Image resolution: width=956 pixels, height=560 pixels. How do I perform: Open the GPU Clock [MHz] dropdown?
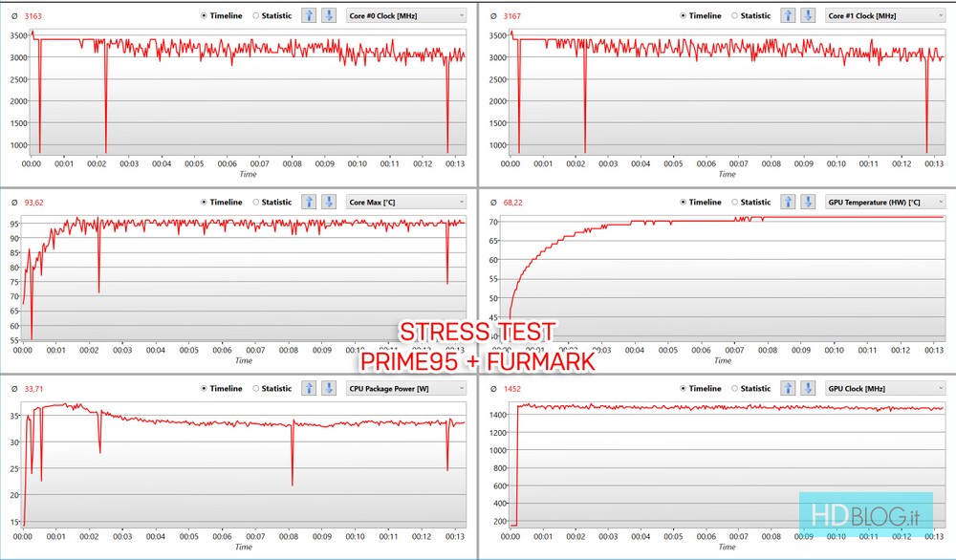pos(885,389)
